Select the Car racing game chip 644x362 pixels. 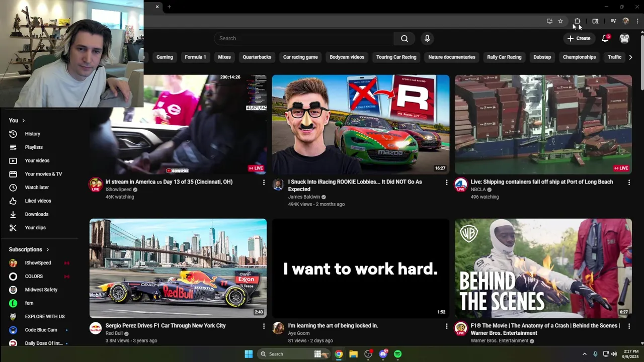(x=300, y=57)
